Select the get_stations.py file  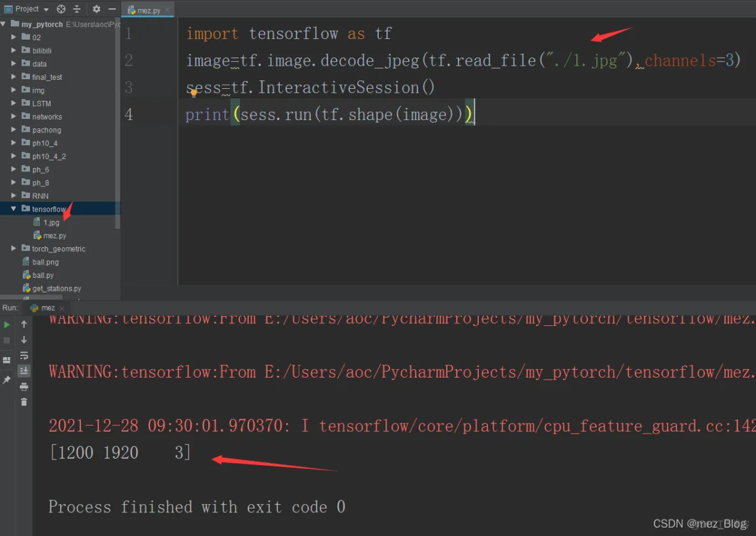tap(57, 289)
